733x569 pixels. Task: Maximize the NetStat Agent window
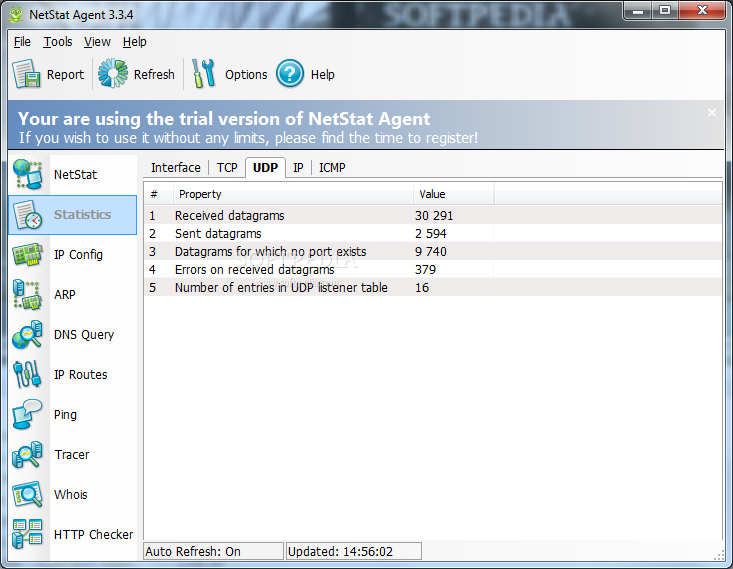(x=665, y=10)
